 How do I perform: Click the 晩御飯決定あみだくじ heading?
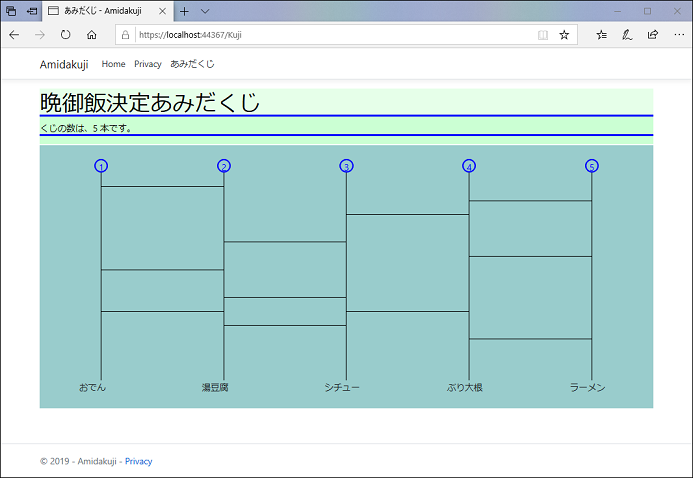point(150,102)
